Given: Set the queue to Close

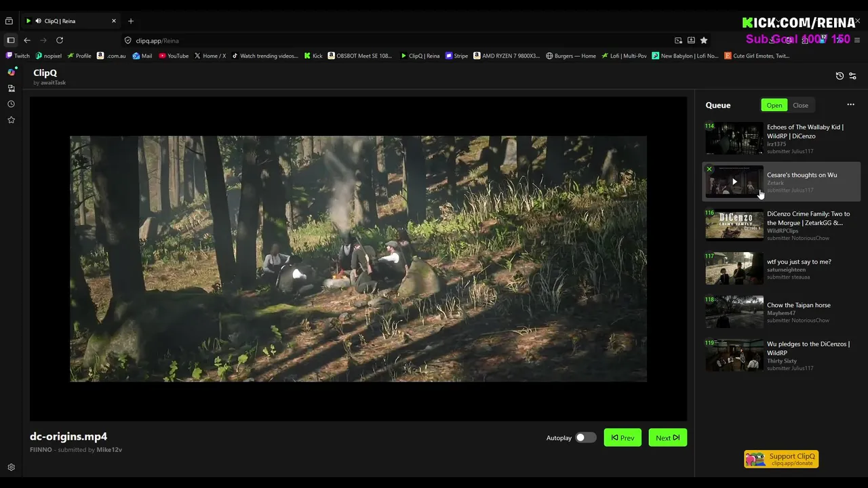Looking at the screenshot, I should tap(800, 105).
